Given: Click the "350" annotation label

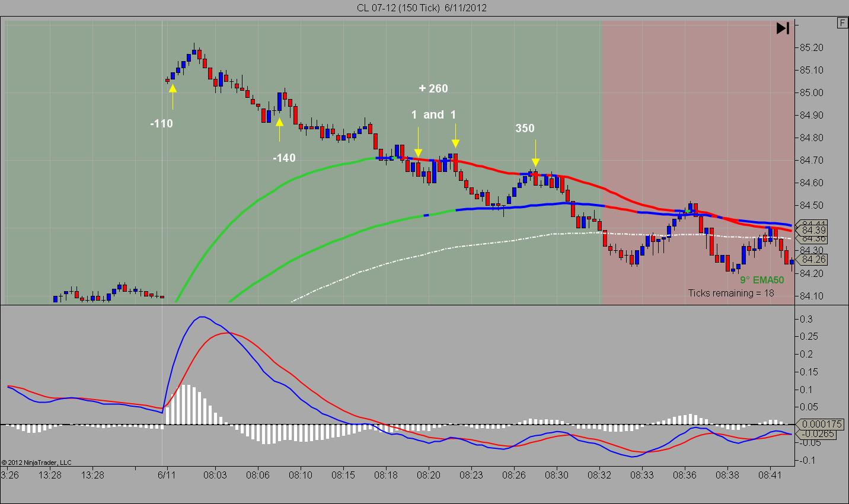Looking at the screenshot, I should pyautogui.click(x=525, y=128).
